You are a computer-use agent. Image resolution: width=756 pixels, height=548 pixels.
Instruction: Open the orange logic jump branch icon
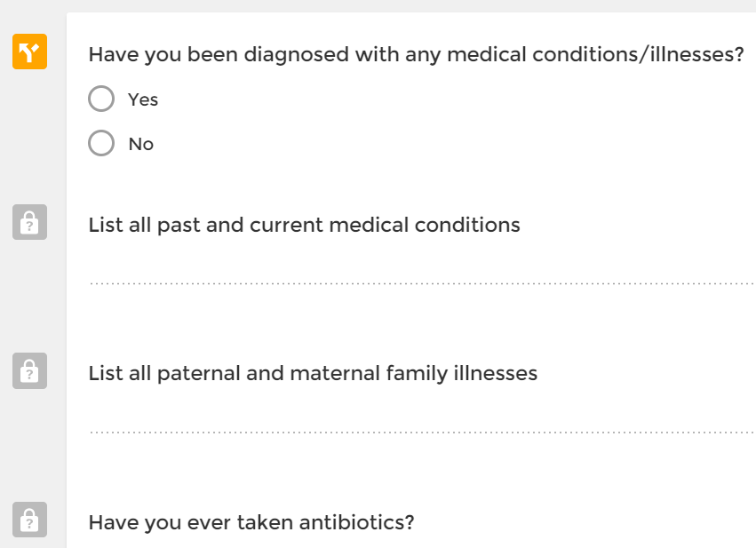29,52
